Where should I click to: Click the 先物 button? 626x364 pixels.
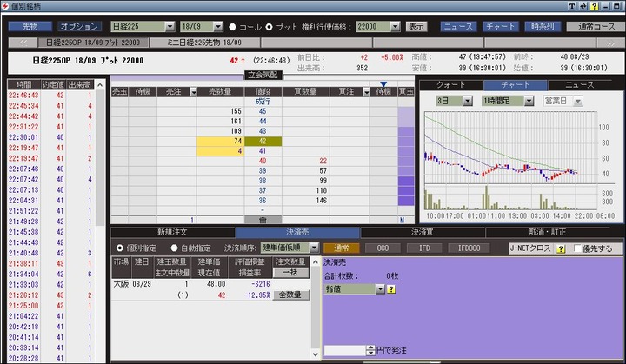[x=30, y=26]
